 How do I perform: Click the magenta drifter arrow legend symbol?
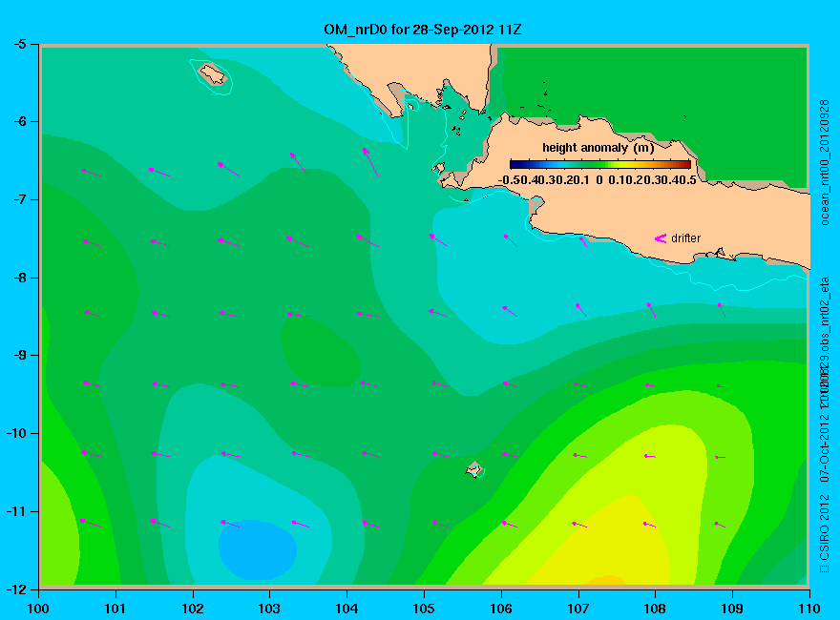click(661, 238)
